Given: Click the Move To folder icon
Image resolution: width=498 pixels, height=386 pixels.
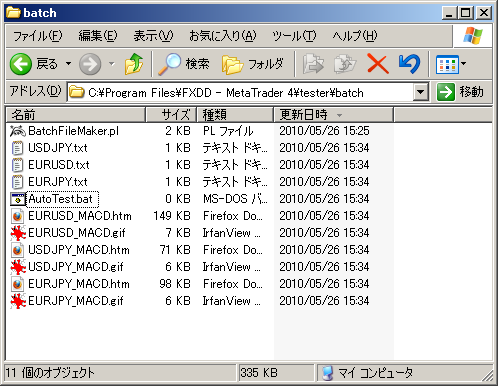Looking at the screenshot, I should [313, 64].
